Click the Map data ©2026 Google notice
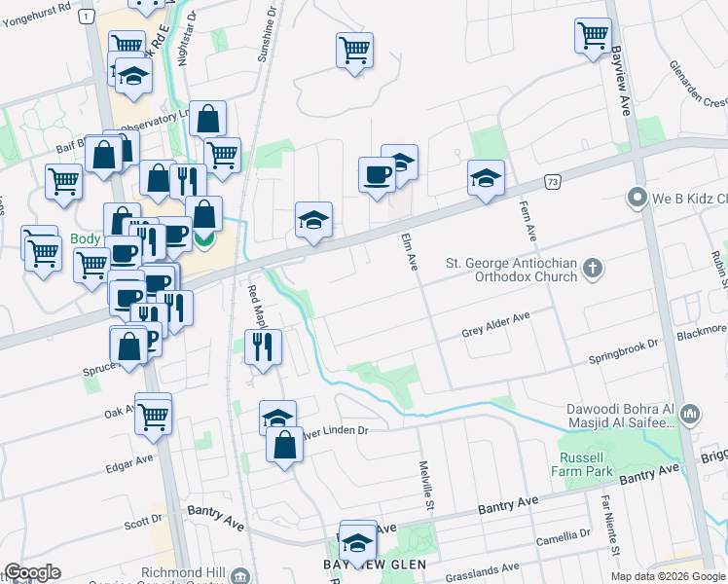The height and width of the screenshot is (584, 728). (668, 576)
